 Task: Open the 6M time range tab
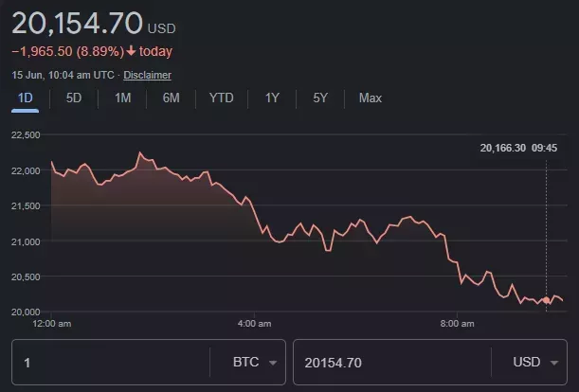point(171,98)
